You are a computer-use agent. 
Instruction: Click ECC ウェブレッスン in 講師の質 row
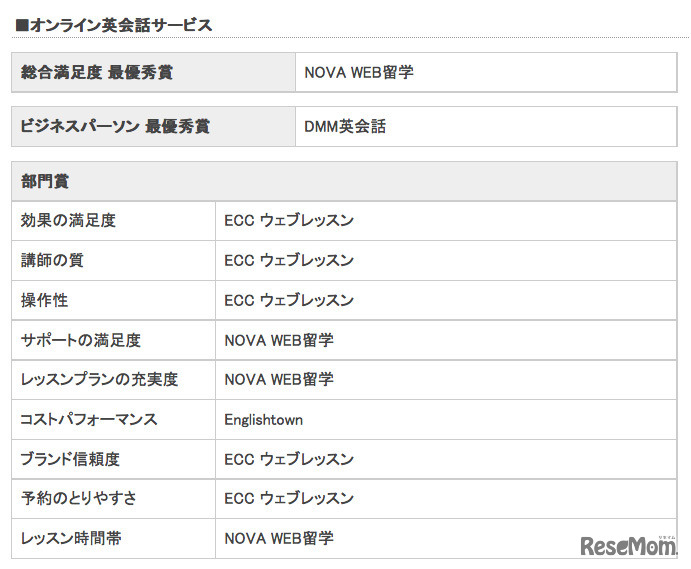click(289, 260)
